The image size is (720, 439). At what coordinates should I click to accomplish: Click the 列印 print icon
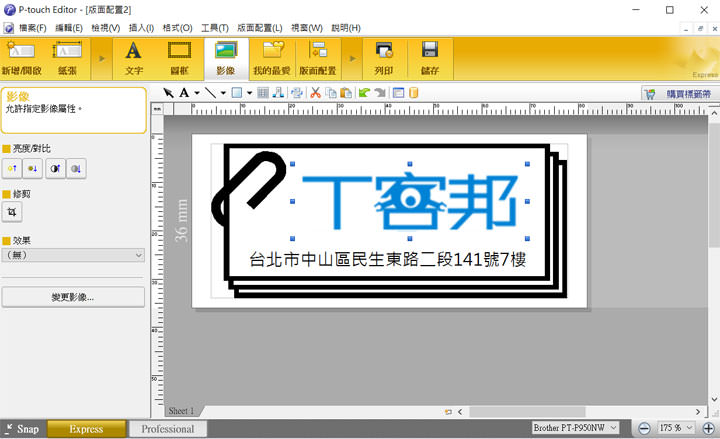[384, 58]
